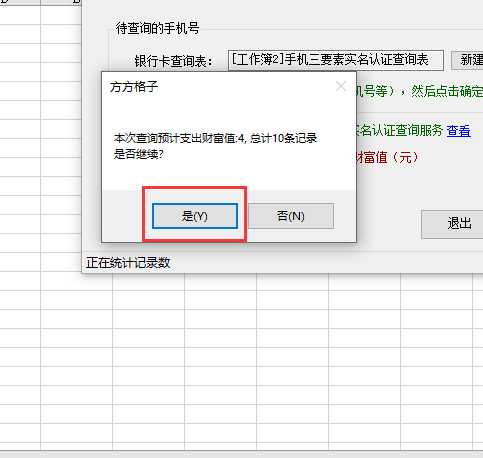Click the 银行卡查询表: label
Screen dimensions: 483x458
(x=173, y=61)
